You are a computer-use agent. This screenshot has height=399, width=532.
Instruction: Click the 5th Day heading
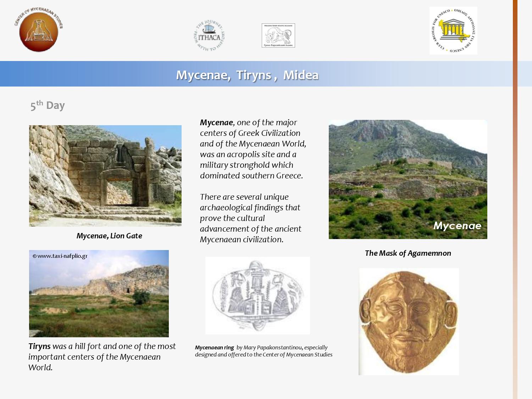point(47,105)
